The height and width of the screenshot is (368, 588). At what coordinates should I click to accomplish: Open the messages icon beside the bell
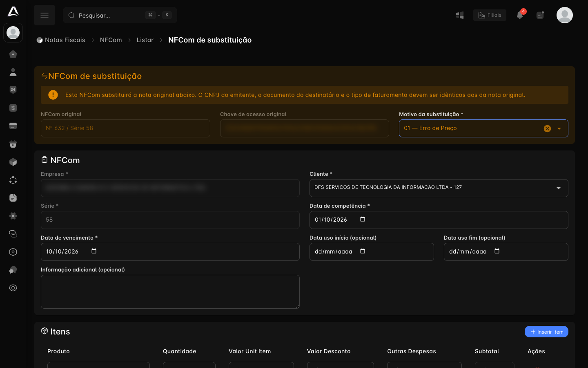540,15
